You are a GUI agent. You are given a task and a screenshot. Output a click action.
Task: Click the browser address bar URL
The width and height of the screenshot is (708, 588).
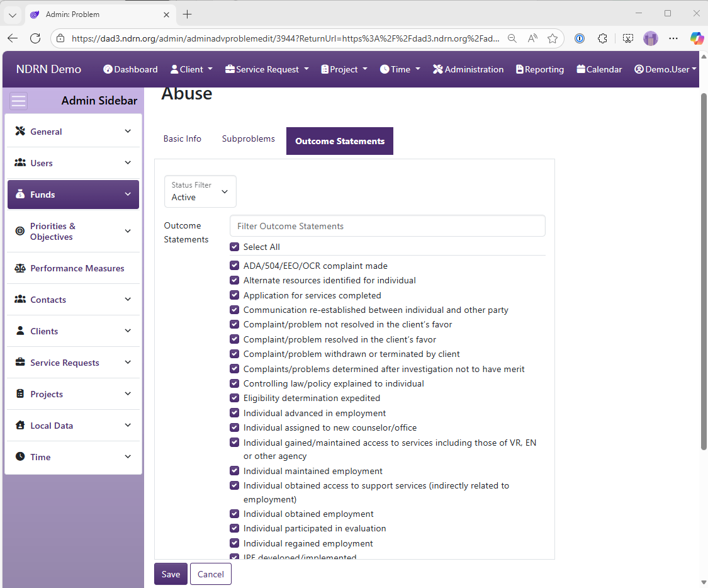285,38
